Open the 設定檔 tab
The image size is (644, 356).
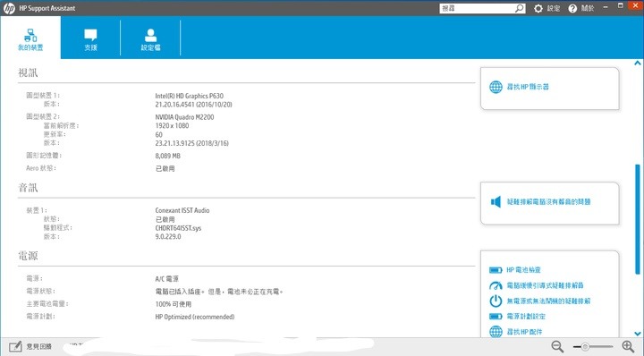click(150, 39)
